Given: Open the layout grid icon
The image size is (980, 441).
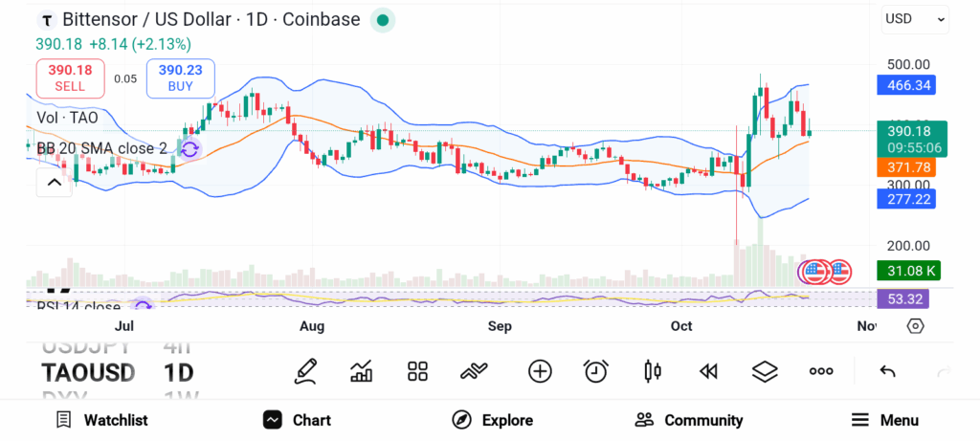Looking at the screenshot, I should pos(417,371).
